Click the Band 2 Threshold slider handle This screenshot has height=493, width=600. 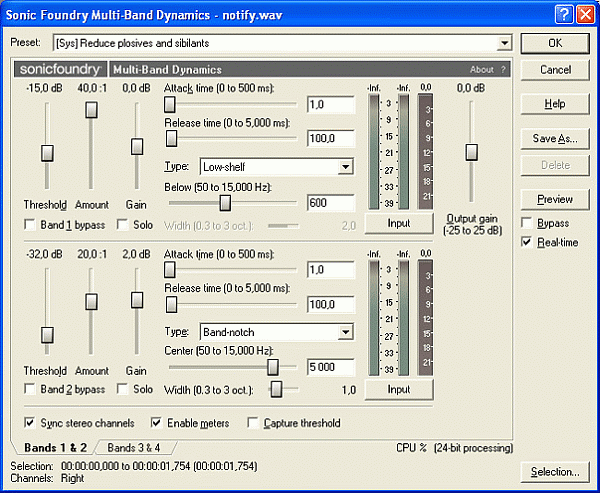point(47,335)
